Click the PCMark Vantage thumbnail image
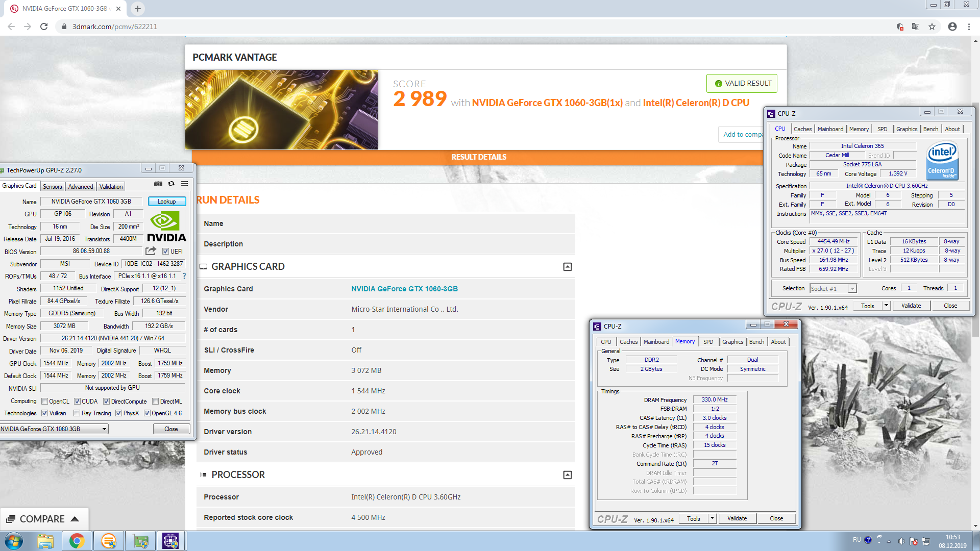Image resolution: width=980 pixels, height=551 pixels. pos(281,110)
